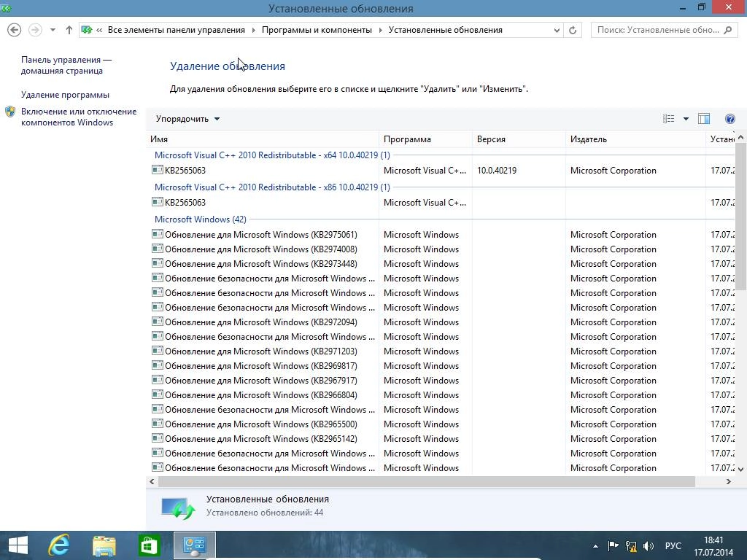Click the vertical scrollbar thumb in update list
747x560 pixels.
pyautogui.click(x=741, y=216)
